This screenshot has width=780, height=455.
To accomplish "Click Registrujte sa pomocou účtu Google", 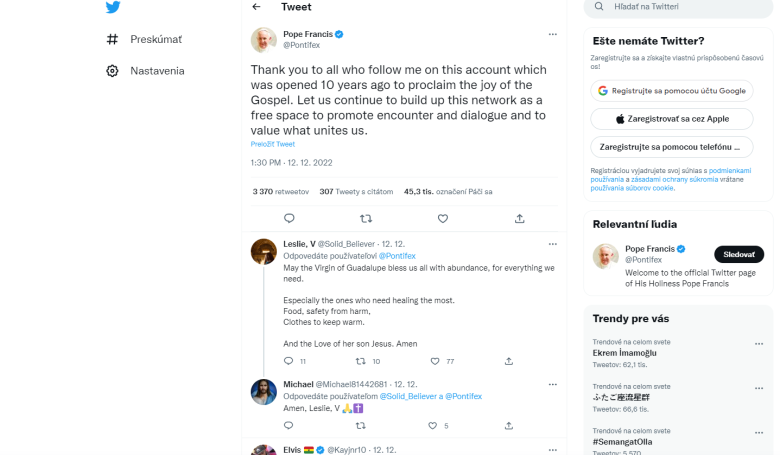I will click(x=672, y=90).
